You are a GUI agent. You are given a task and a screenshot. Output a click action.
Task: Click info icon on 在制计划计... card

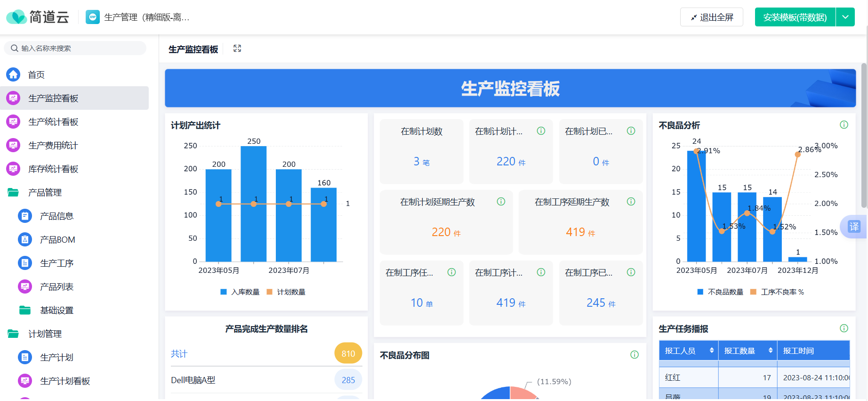coord(541,131)
